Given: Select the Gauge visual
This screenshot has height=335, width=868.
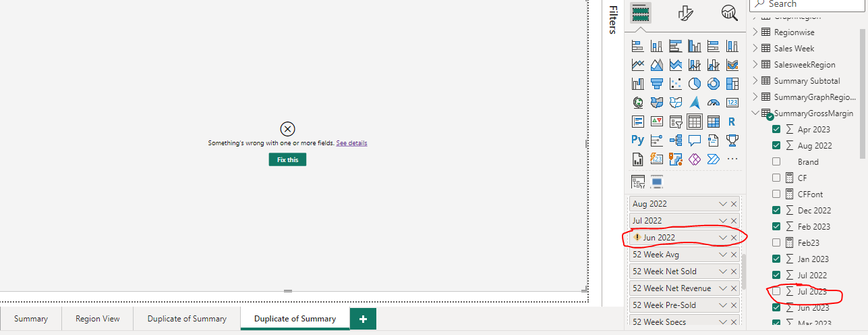Looking at the screenshot, I should (713, 103).
